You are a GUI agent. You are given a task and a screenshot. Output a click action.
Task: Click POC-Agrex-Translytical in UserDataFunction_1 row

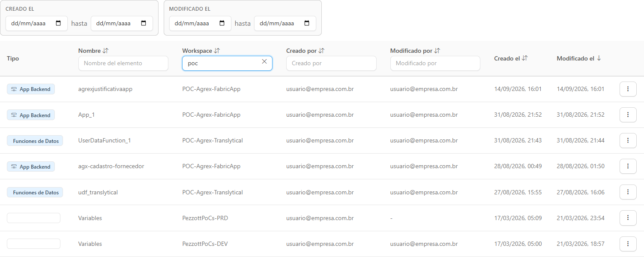(213, 140)
